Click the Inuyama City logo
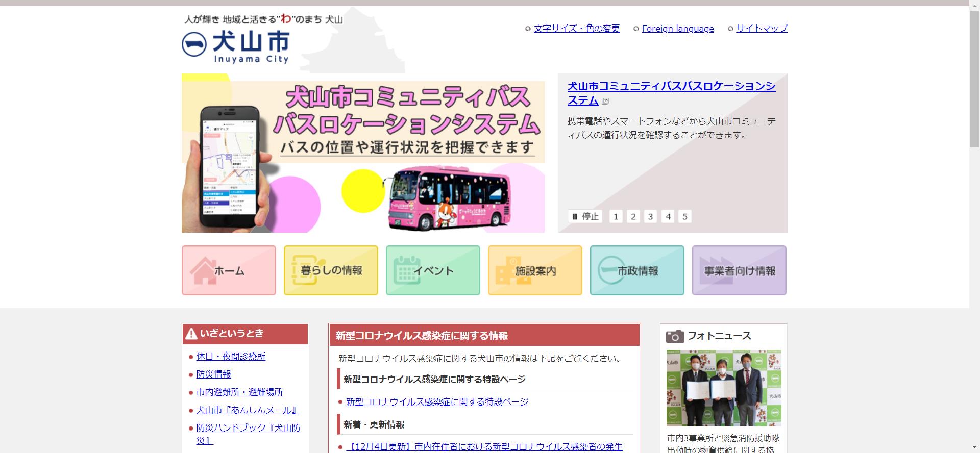This screenshot has height=453, width=980. tap(236, 47)
